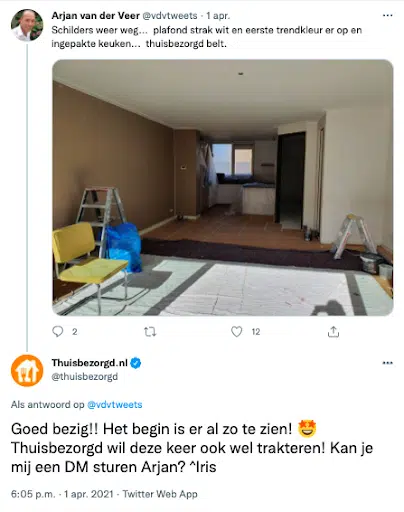This screenshot has width=404, height=512.
Task: Click the blue verified badge next to Thuisbezorgd.nl
Action: [x=135, y=363]
